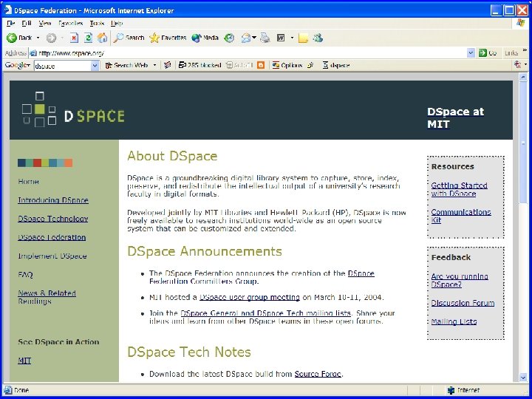Click the Implement DSpace sidebar text
Screen dimensions: 532x399
(x=52, y=256)
